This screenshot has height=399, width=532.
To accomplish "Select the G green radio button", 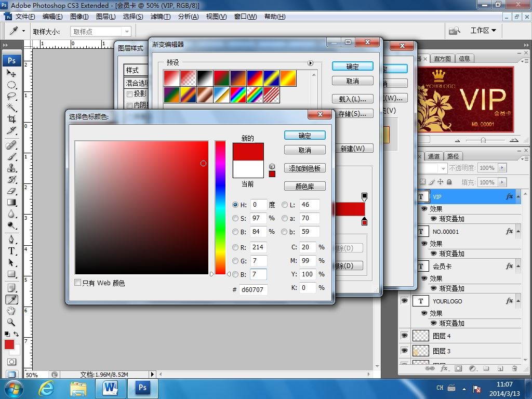I will [x=235, y=261].
